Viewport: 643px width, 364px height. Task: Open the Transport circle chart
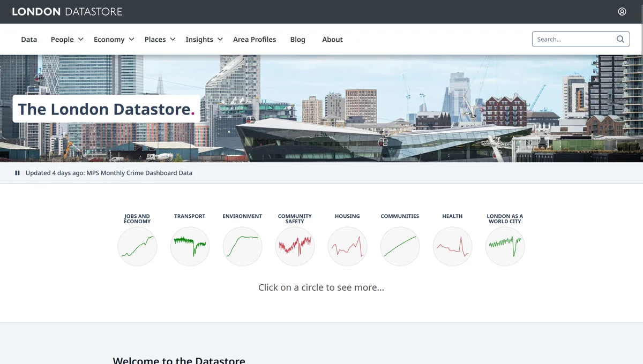coord(190,246)
